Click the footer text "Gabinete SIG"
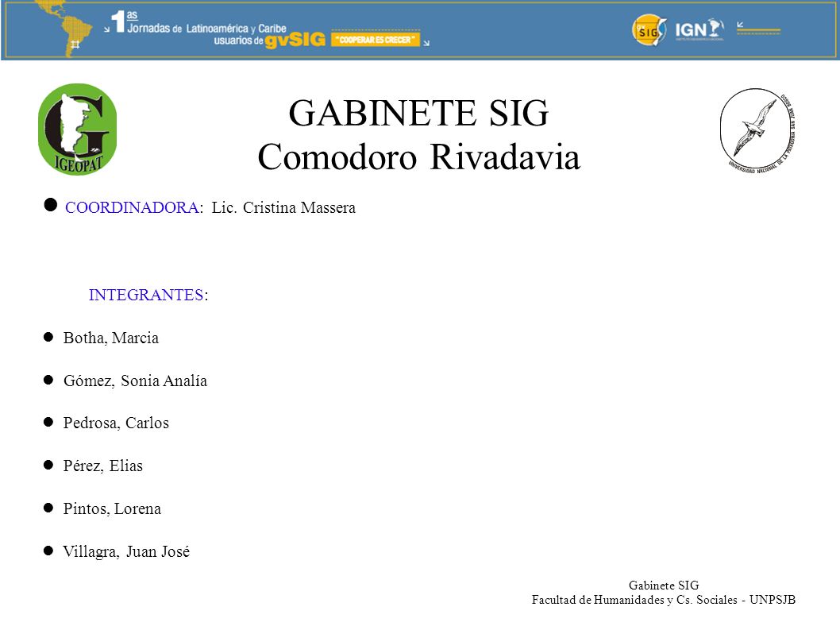Image resolution: width=840 pixels, height=630 pixels. tap(664, 585)
